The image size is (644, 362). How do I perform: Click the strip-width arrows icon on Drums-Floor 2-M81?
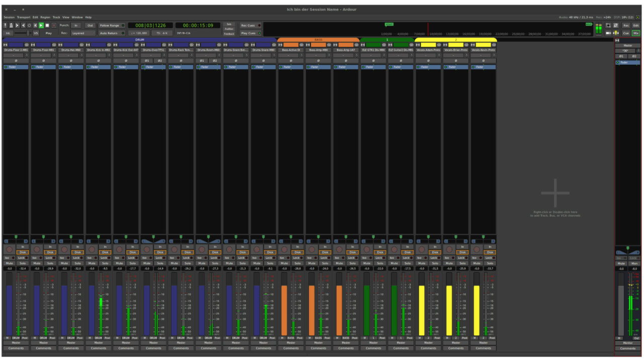tap(6, 44)
